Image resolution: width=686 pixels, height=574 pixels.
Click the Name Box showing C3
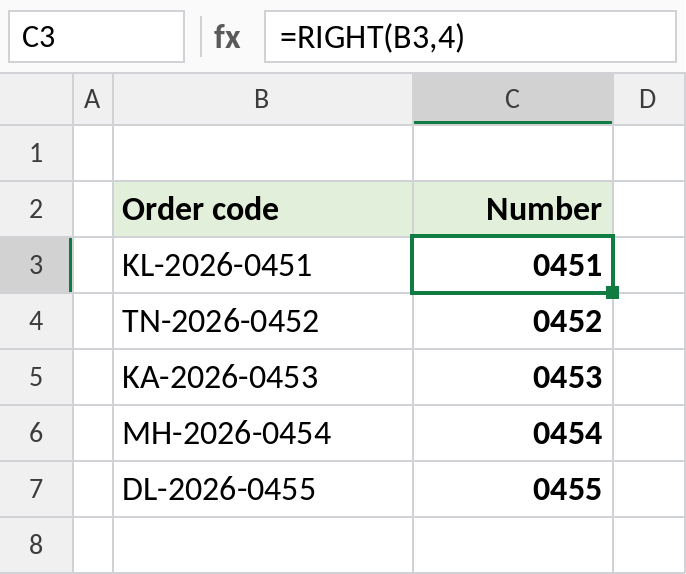[96, 37]
